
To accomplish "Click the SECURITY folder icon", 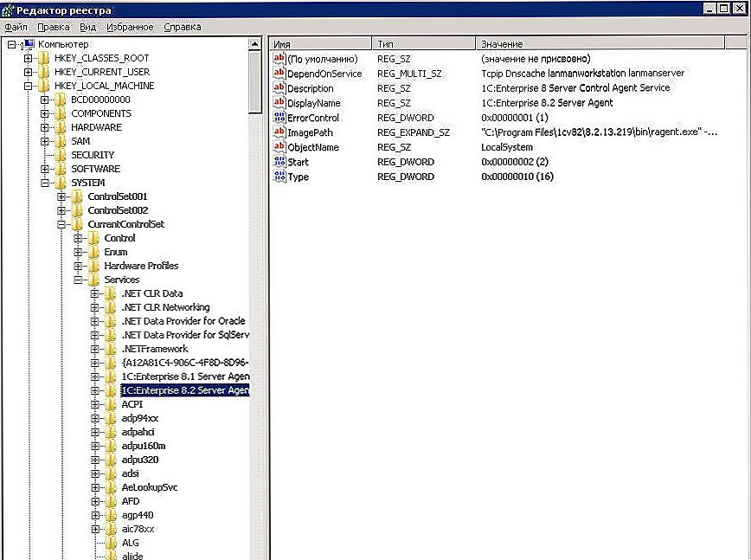I will coord(61,155).
